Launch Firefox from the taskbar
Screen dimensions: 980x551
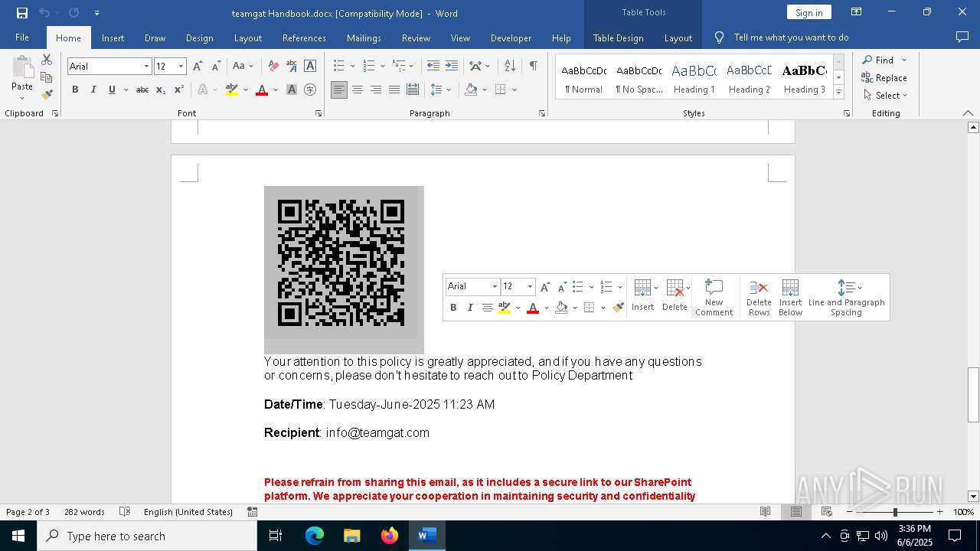tap(390, 536)
